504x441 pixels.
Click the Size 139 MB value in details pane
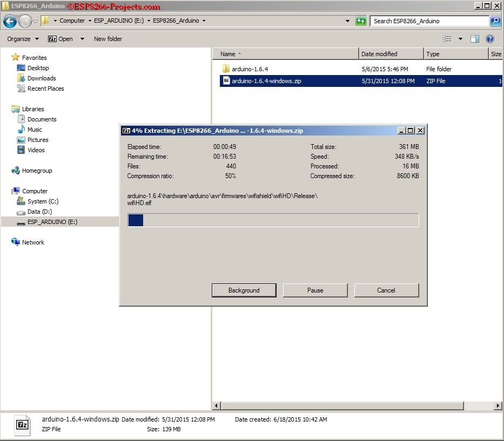point(172,429)
